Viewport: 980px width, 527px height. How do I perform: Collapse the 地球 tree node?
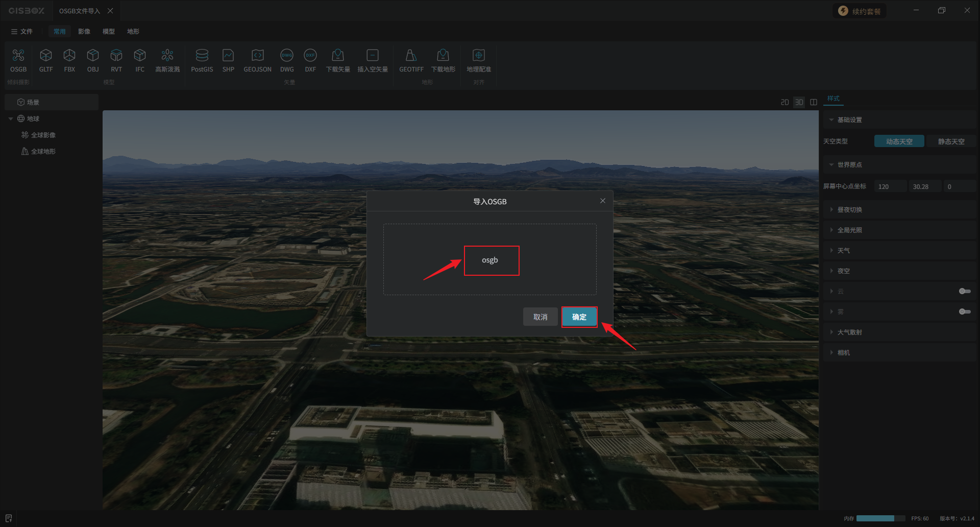(x=11, y=119)
